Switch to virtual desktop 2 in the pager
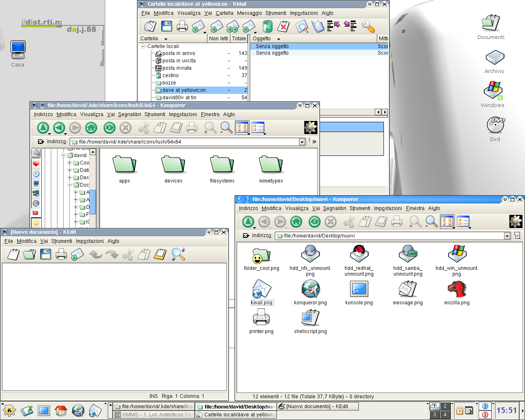 (445, 406)
